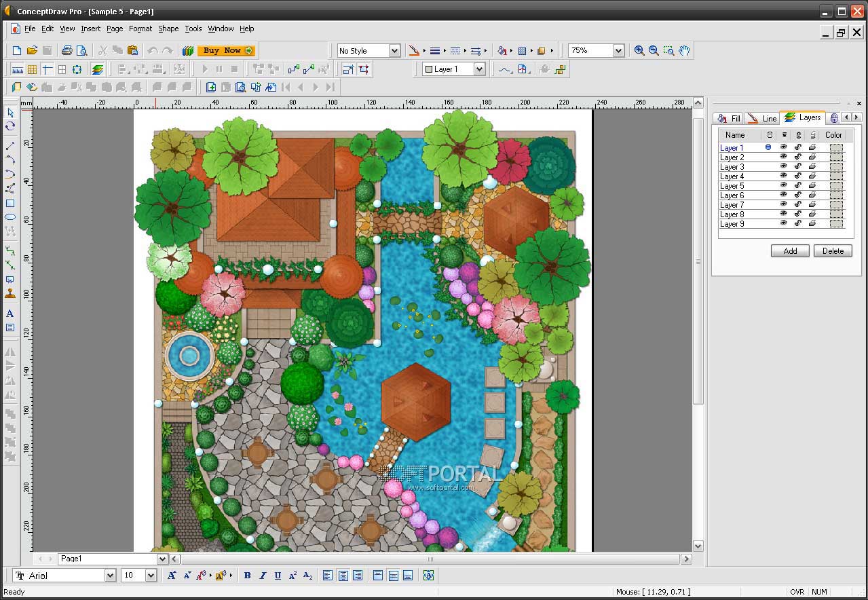Select the Zoom In magnifier tool

tap(639, 50)
